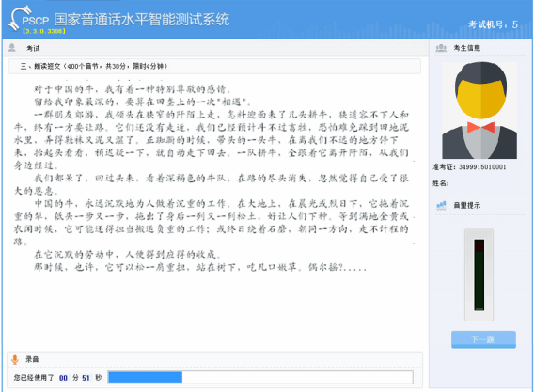Click the 考试机号 5 indicator
The height and width of the screenshot is (392, 534).
493,24
